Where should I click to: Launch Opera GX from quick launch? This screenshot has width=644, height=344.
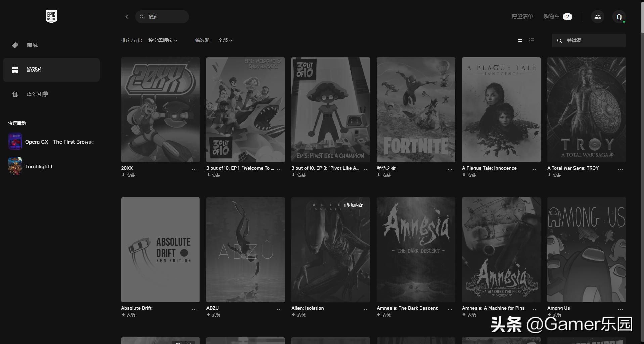[51, 142]
